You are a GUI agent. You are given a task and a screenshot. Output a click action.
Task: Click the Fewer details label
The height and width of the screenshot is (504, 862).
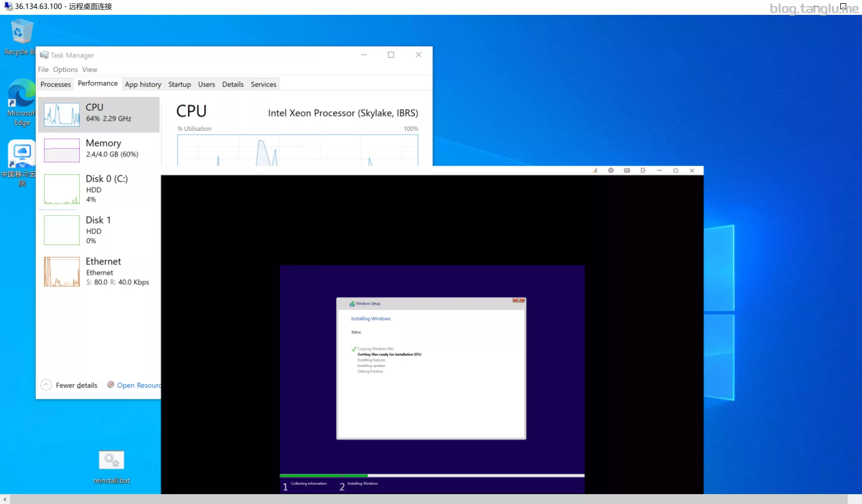click(77, 385)
